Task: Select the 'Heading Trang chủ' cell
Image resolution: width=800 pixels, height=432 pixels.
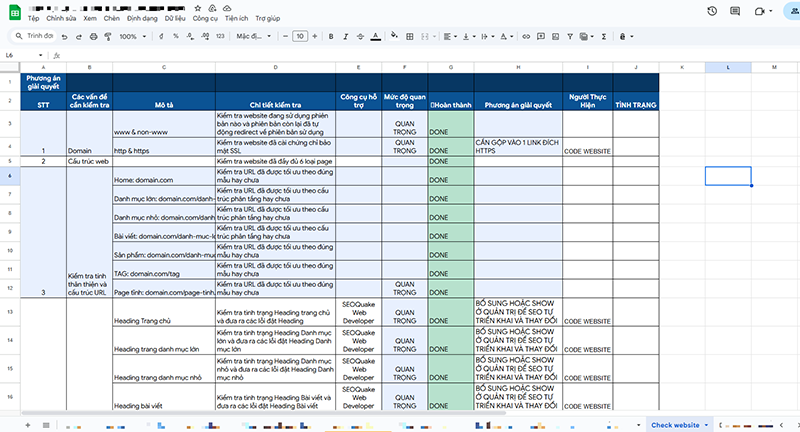Action: pyautogui.click(x=163, y=312)
